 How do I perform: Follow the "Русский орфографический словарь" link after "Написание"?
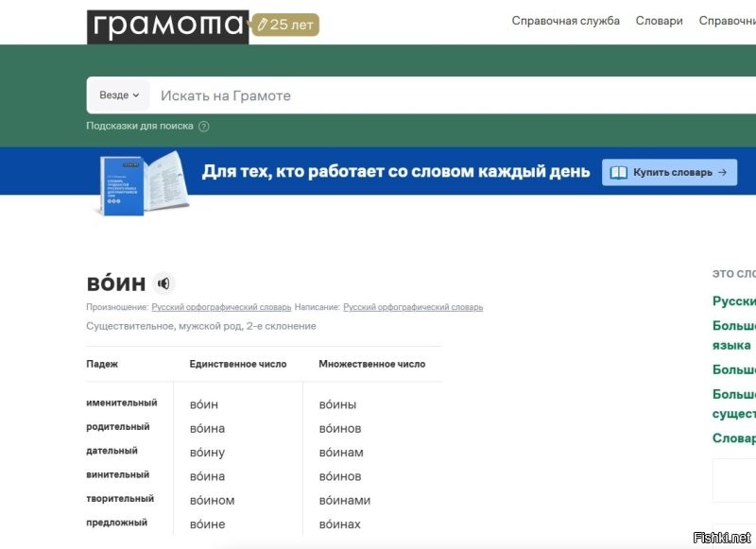coord(412,306)
